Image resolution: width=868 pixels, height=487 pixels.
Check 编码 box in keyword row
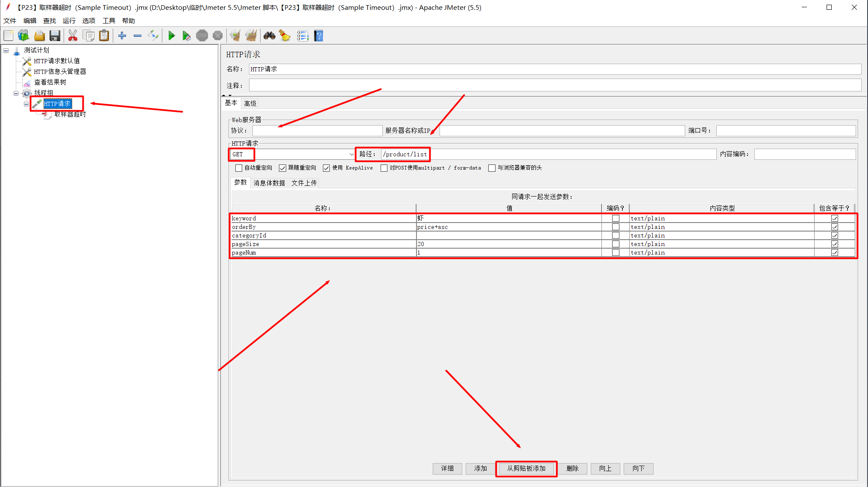tap(616, 218)
